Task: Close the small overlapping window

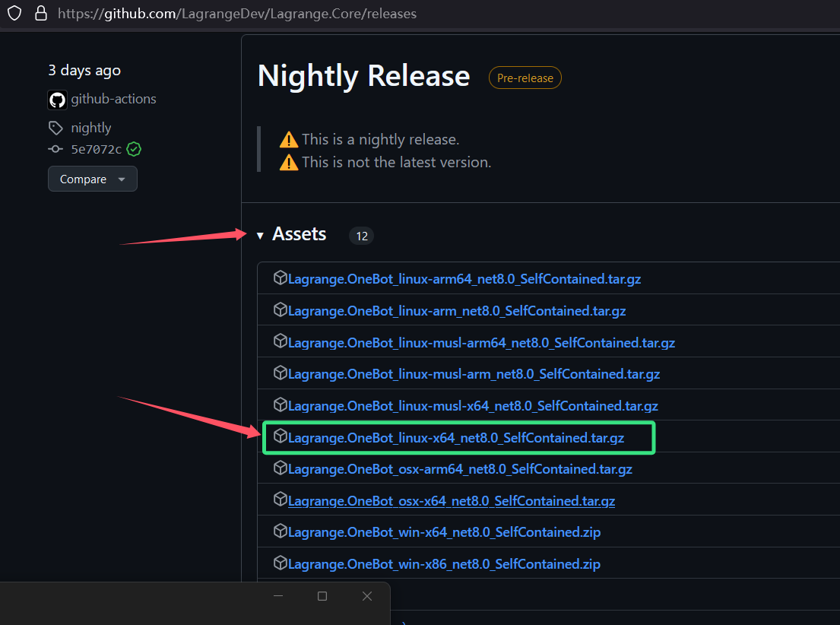Action: tap(367, 596)
